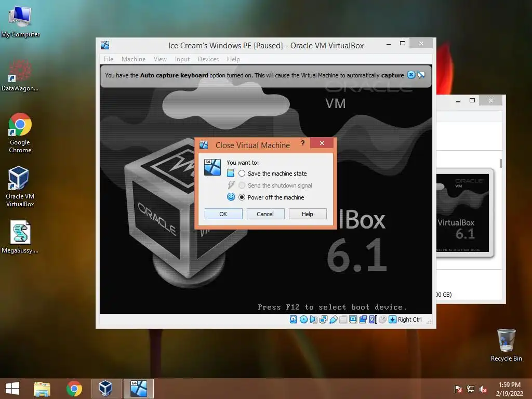Click the don't-show-again icon on the notification bar
532x399 pixels.
pos(421,75)
